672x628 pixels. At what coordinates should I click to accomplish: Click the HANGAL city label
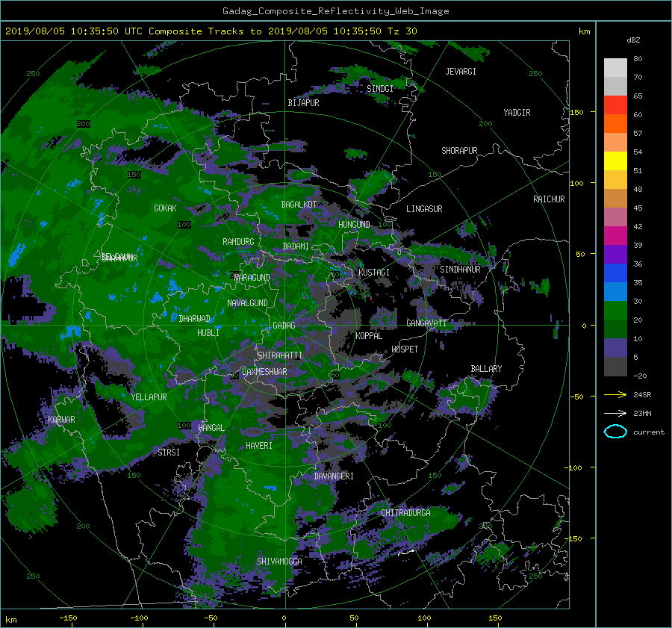(211, 428)
